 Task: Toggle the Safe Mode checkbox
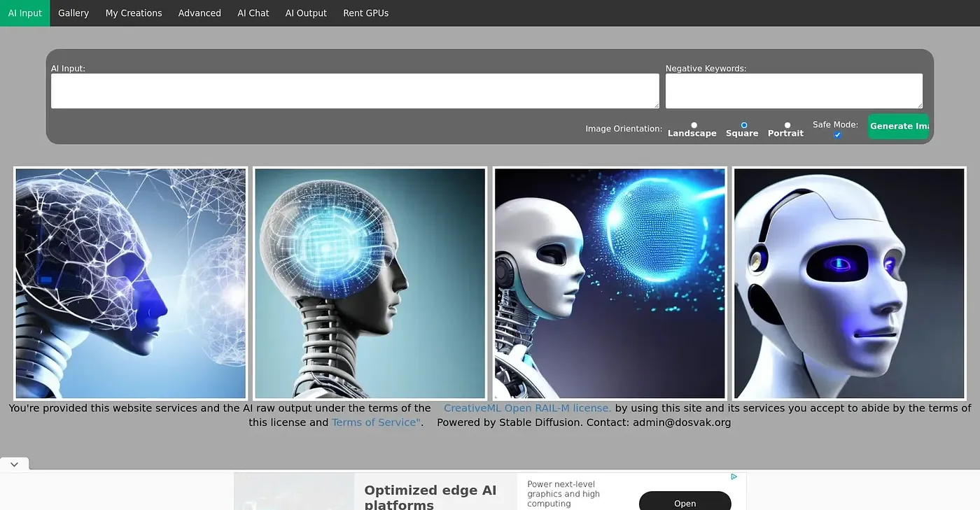coord(837,134)
